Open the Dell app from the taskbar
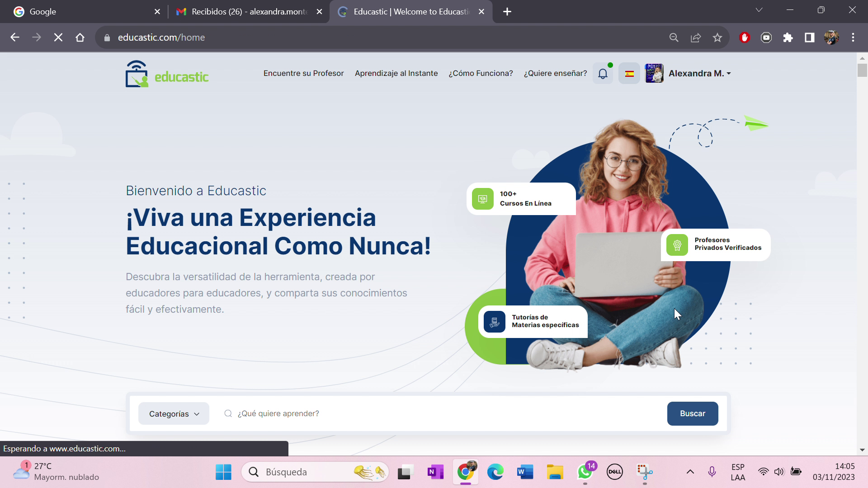Screen dimensions: 868x488 coord(615,472)
